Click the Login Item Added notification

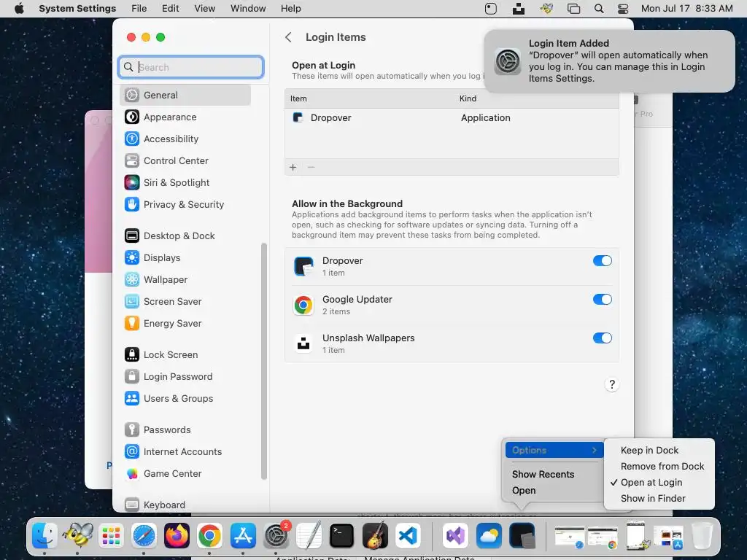pos(609,61)
